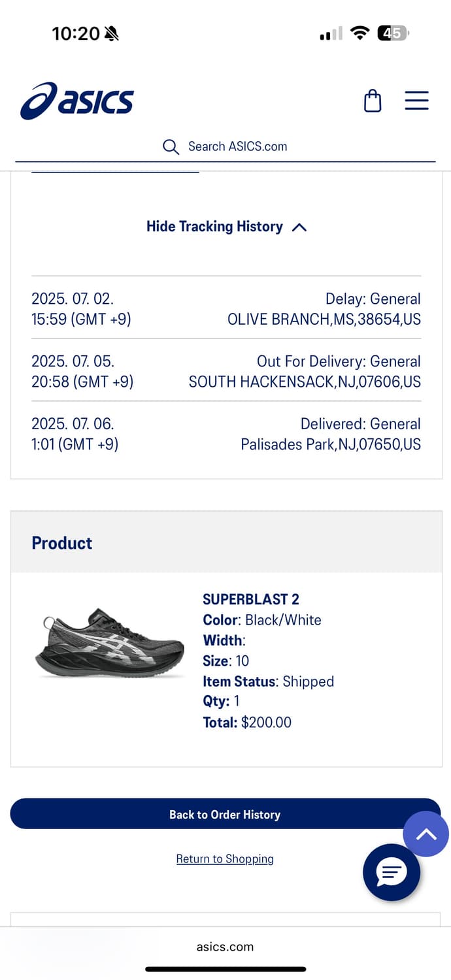Focus the Search ASICS.com field

pos(225,146)
